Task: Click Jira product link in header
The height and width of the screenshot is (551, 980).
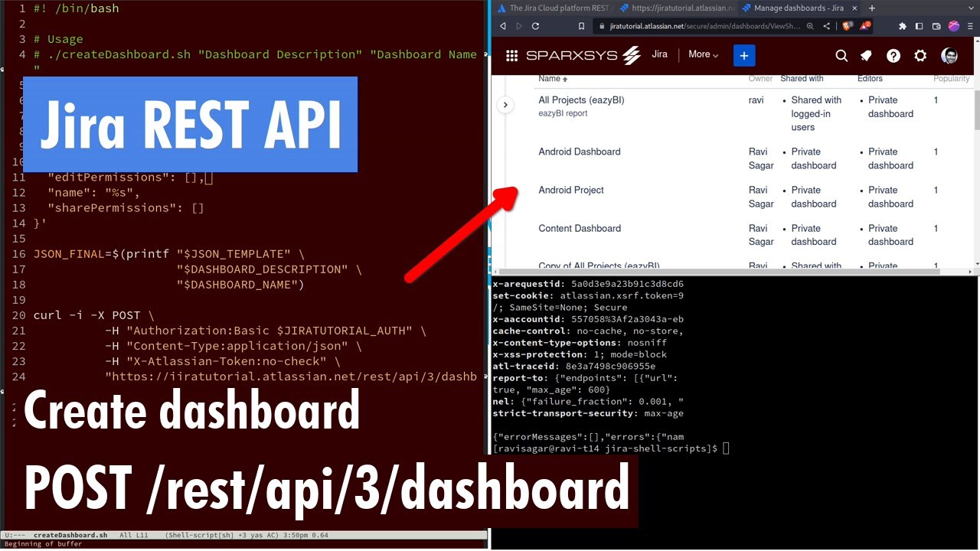Action: click(659, 54)
